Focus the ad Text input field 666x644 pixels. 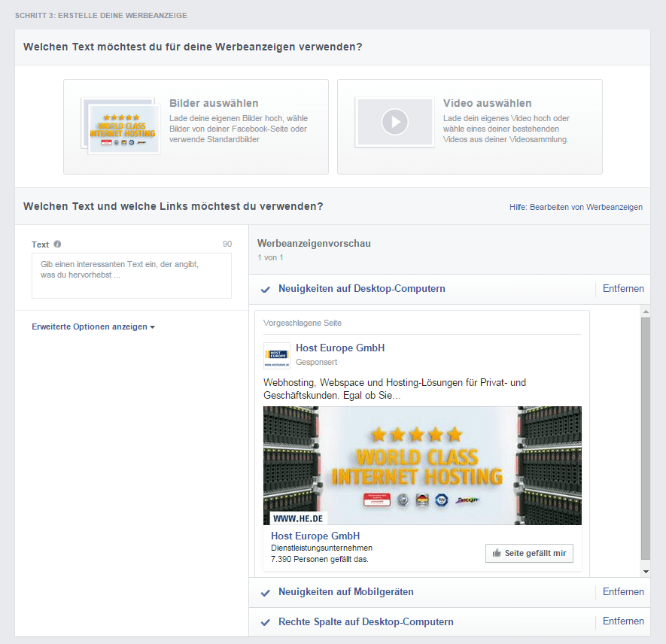(x=132, y=275)
